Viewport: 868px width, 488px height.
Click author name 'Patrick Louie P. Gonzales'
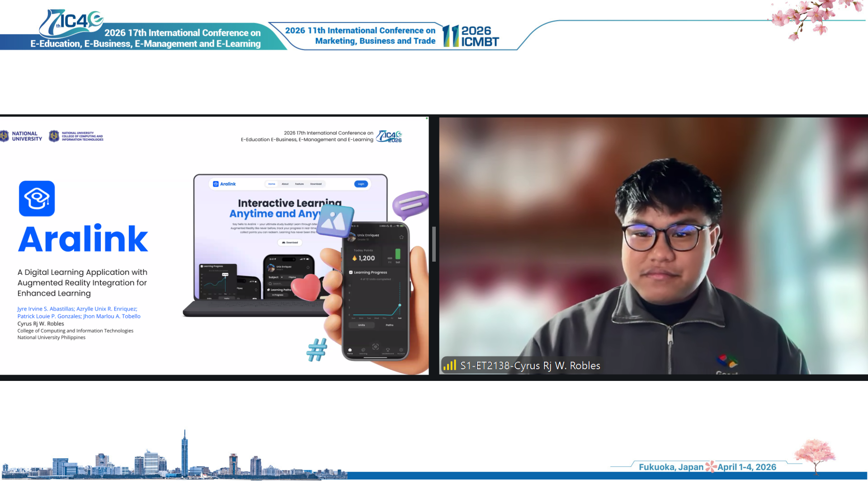click(49, 316)
